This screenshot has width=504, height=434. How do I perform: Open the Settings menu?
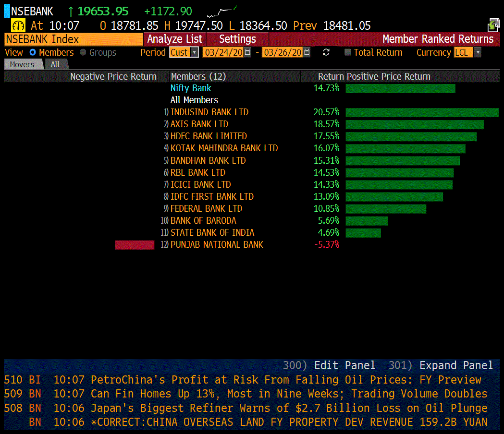(237, 39)
